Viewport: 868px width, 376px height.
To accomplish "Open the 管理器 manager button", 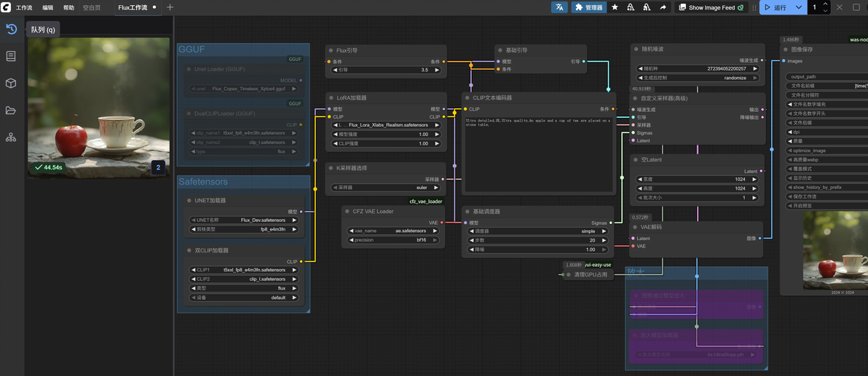I will [588, 7].
